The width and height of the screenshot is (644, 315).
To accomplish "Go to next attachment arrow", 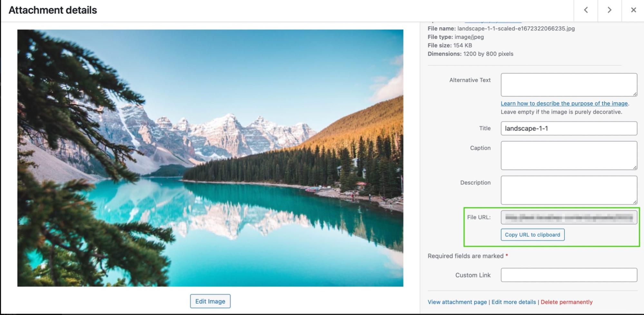I will [x=610, y=10].
